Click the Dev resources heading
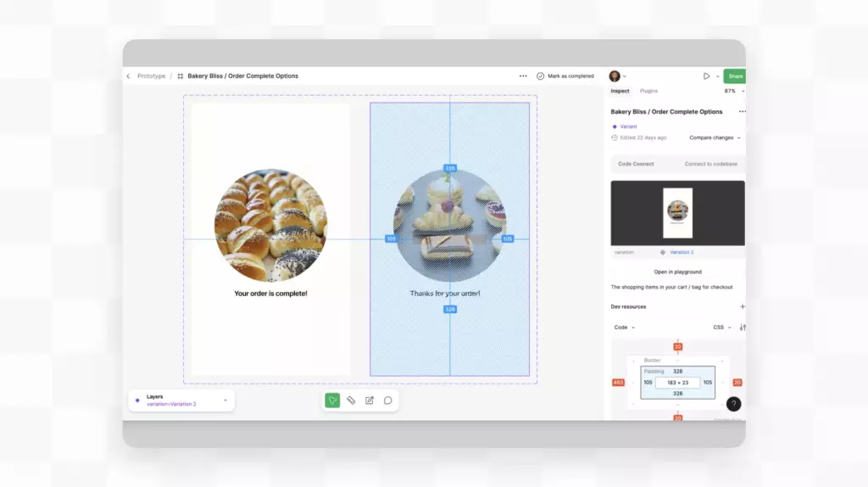868x487 pixels. click(x=628, y=306)
